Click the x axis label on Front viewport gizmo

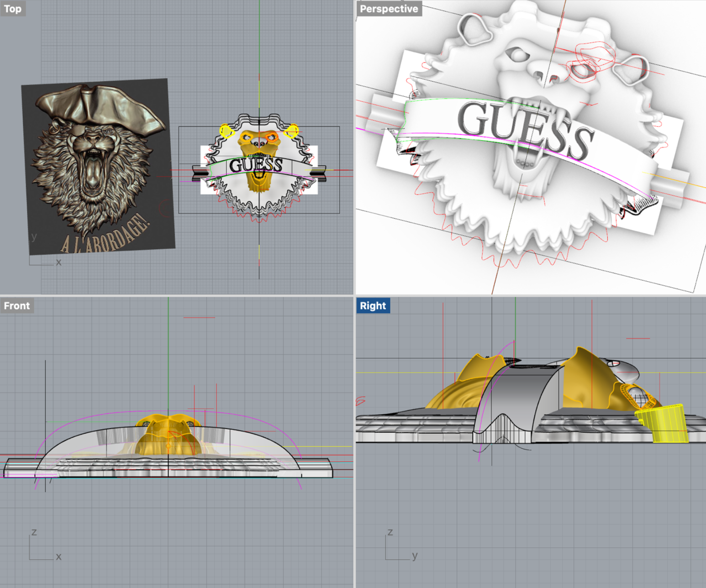point(58,556)
